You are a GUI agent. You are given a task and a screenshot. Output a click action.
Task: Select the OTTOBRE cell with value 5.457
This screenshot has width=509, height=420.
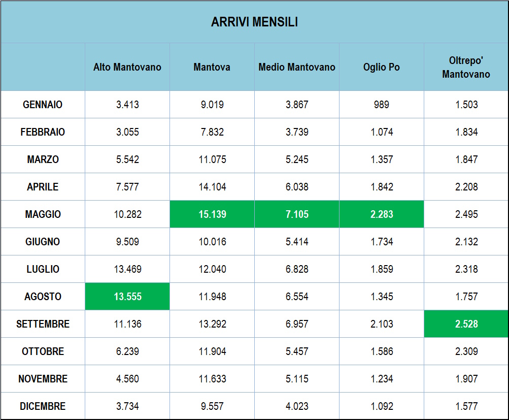pyautogui.click(x=297, y=351)
